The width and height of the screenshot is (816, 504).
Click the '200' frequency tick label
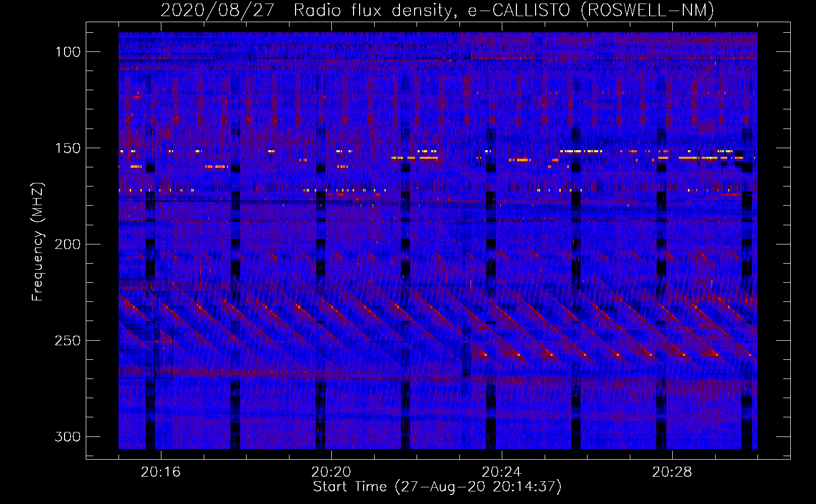tap(68, 244)
